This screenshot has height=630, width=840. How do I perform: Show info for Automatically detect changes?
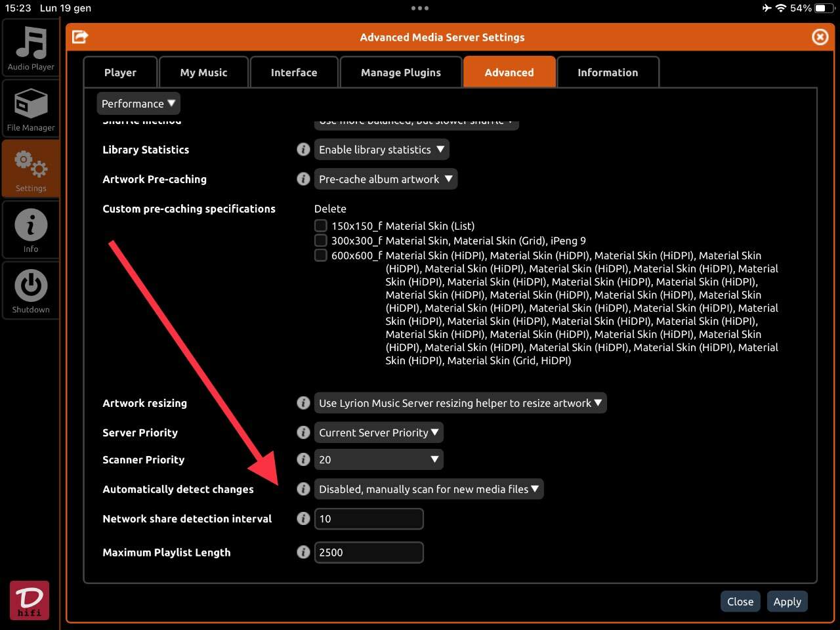[303, 489]
